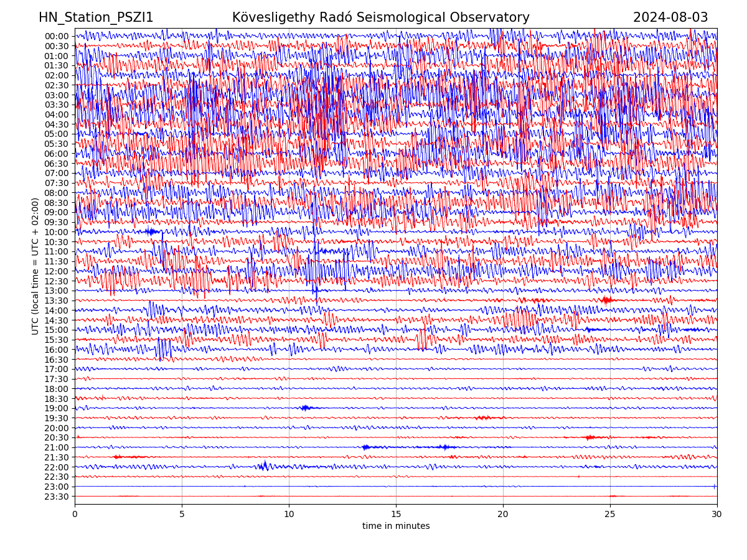Select the x-axis tick label 5

pos(182,515)
